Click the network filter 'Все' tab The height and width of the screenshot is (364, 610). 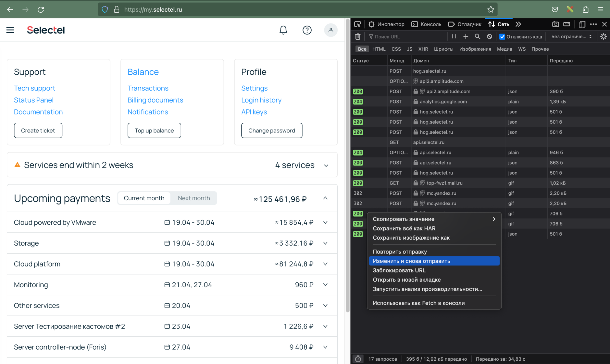point(361,49)
